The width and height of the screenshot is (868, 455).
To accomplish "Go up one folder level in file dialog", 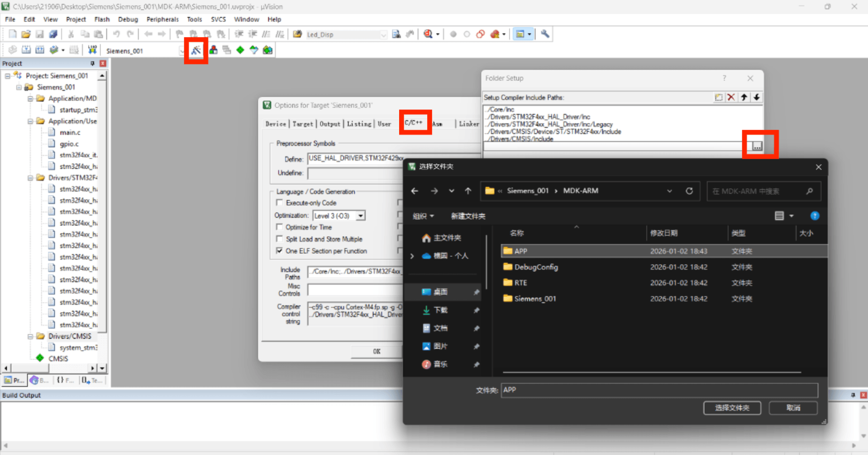I will point(468,191).
